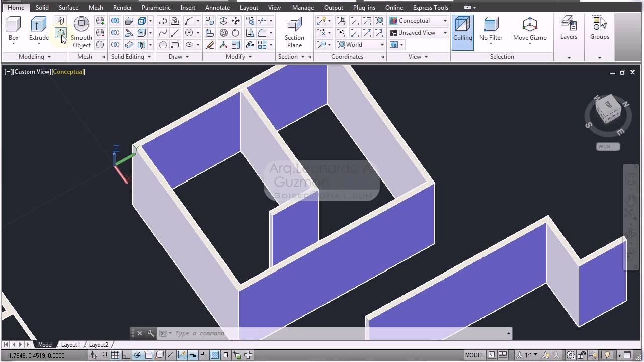Toggle the Culling selection option
This screenshot has width=644, height=362.
tap(462, 32)
